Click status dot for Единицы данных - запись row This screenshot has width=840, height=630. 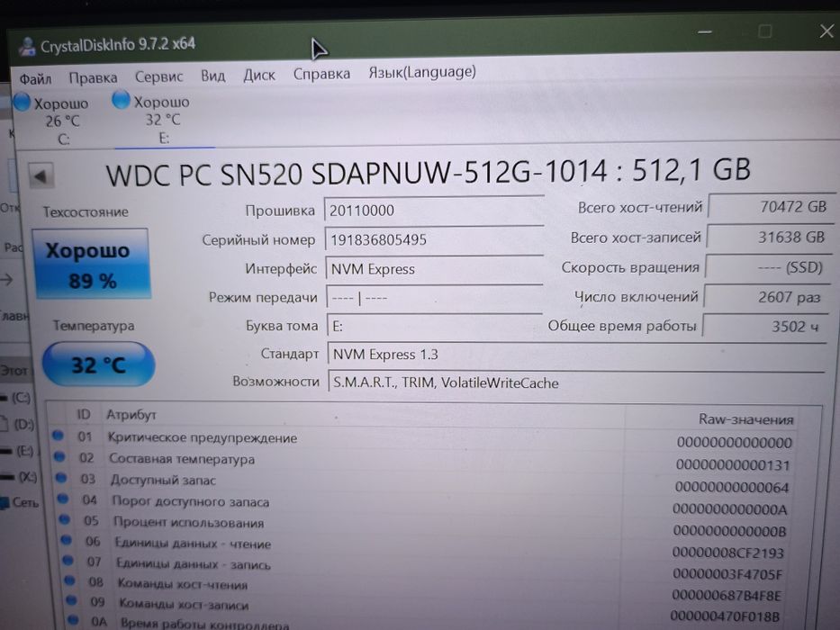click(68, 561)
